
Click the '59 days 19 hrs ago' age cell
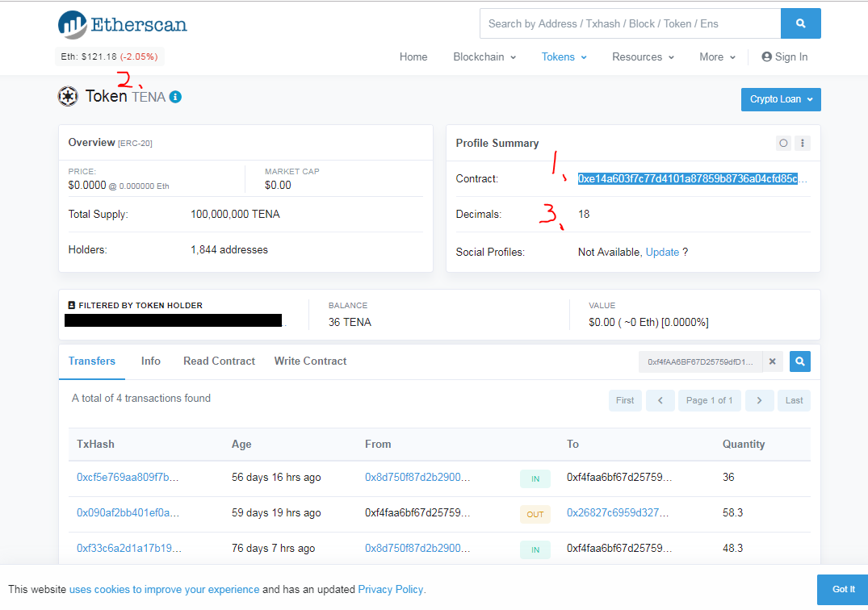coord(276,512)
